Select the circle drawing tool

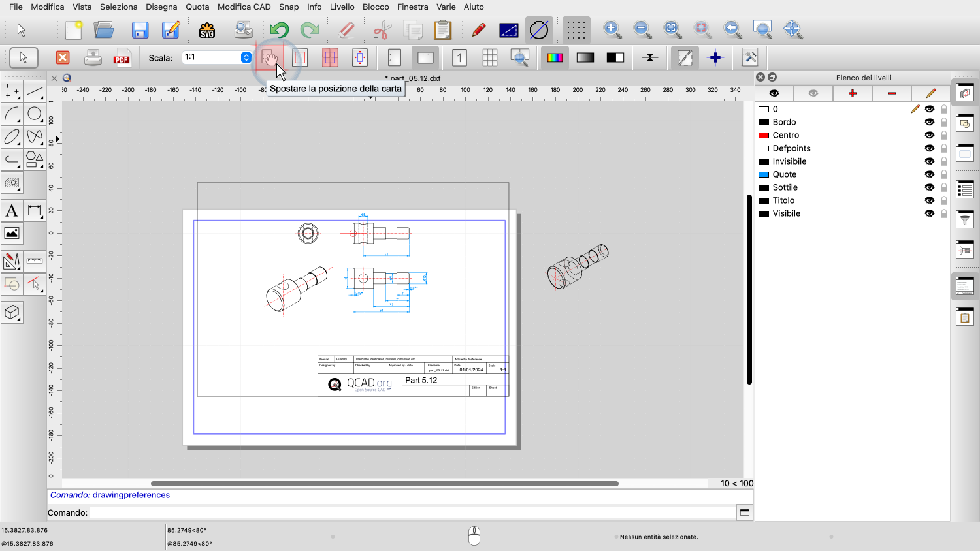[x=35, y=114]
